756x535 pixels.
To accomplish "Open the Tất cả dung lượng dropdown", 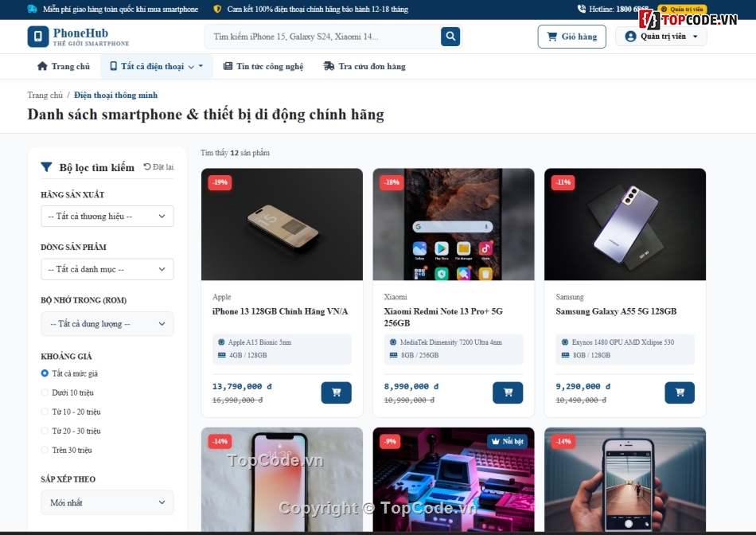I will (x=107, y=324).
